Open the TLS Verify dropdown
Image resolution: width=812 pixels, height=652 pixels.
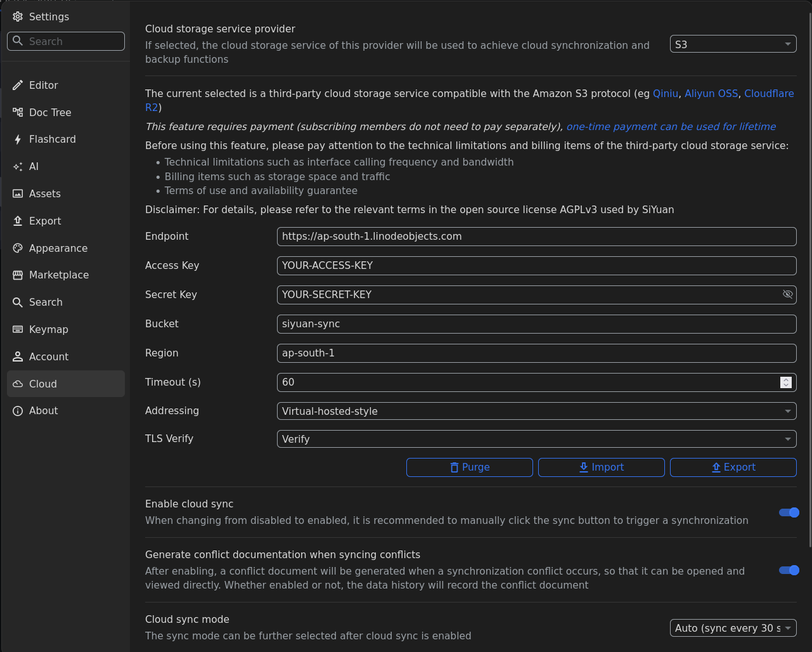[x=536, y=439]
